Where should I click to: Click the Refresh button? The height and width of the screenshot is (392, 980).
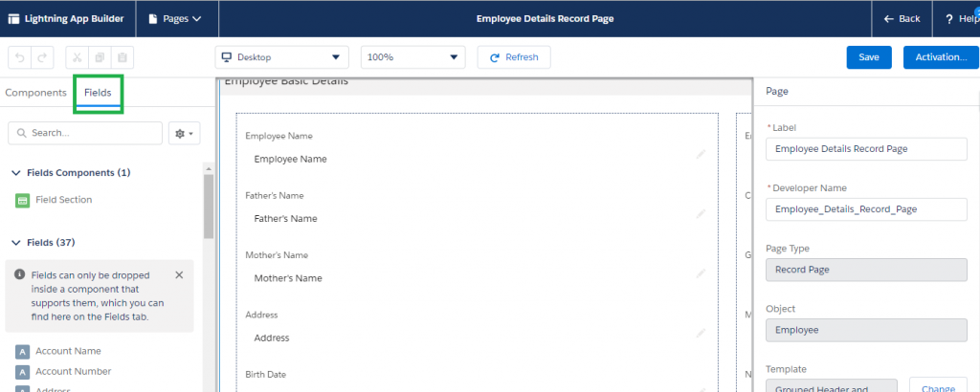pos(514,57)
